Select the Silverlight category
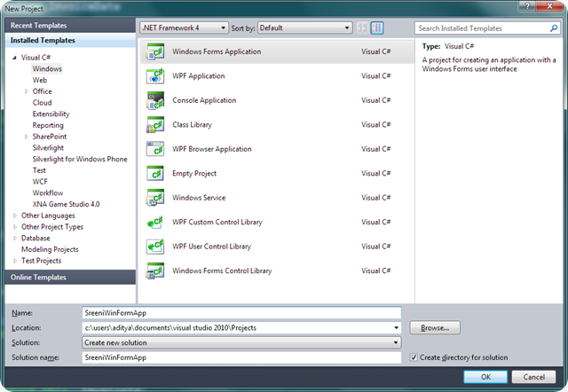Image resolution: width=568 pixels, height=392 pixels. click(x=48, y=148)
